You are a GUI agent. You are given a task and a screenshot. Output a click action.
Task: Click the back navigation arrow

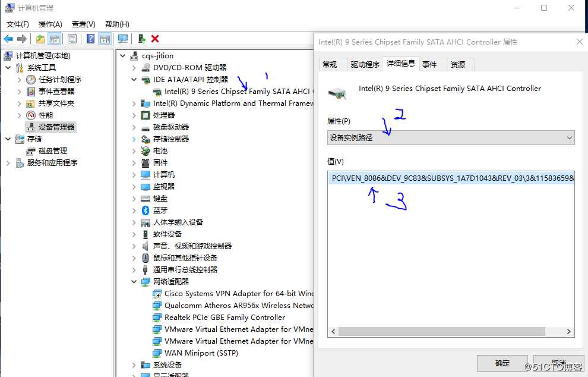[x=8, y=38]
